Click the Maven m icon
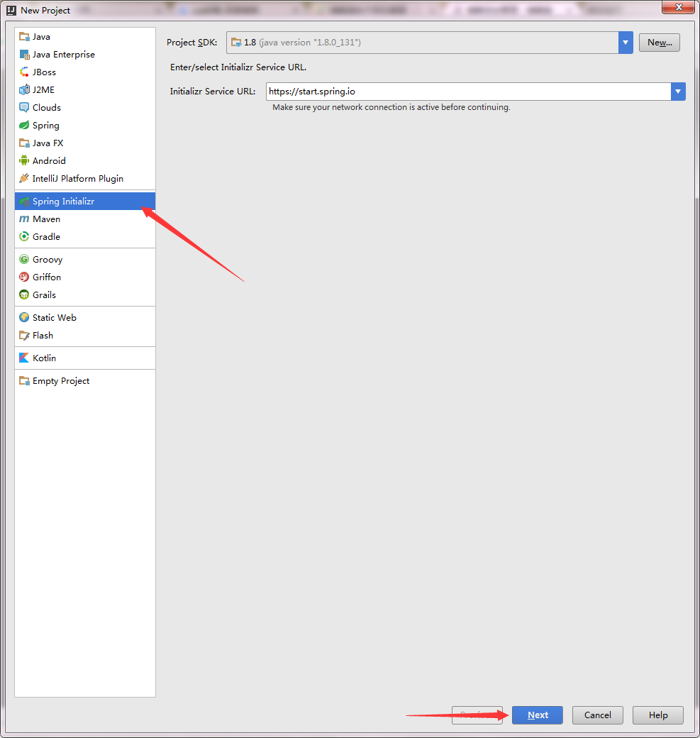 point(24,219)
